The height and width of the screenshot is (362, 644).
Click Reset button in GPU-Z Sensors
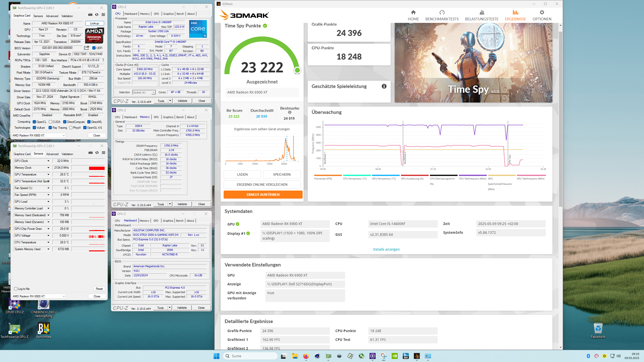click(x=99, y=289)
